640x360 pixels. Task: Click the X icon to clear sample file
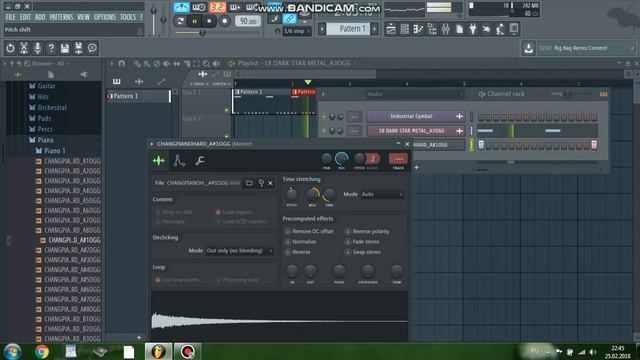(x=270, y=183)
